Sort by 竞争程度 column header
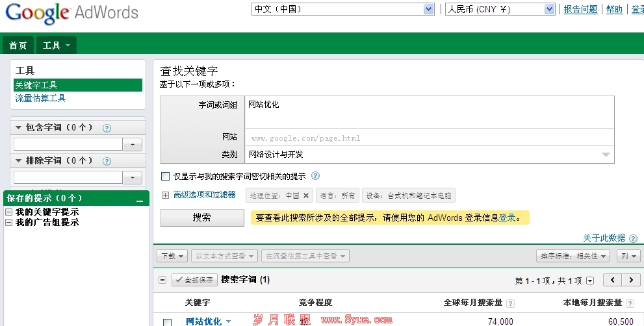The width and height of the screenshot is (644, 326). coord(315,303)
